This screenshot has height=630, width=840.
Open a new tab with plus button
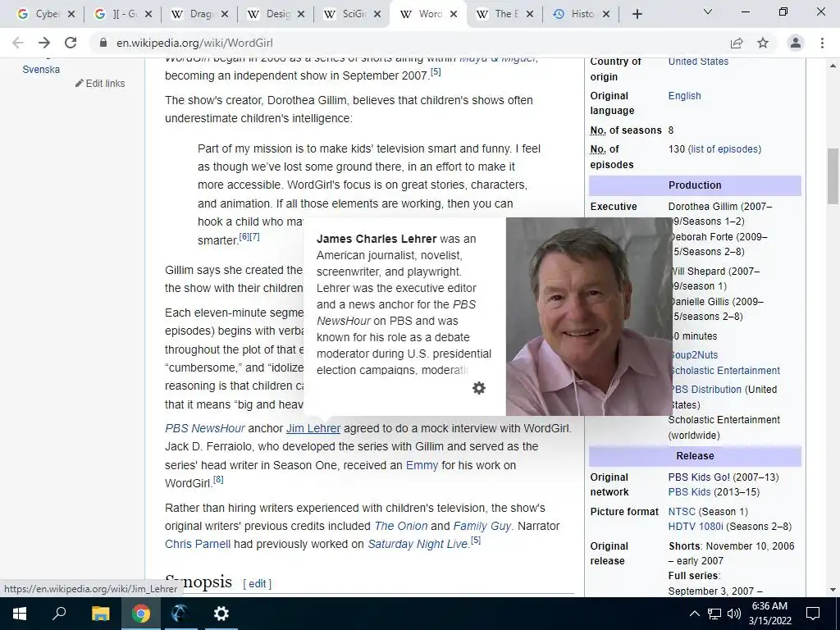[637, 15]
